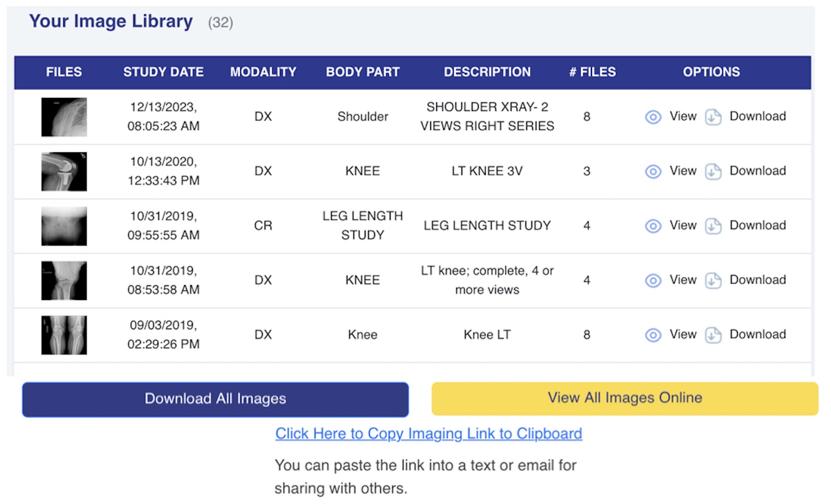Click the download icon for Leg Length Study

[x=713, y=226]
